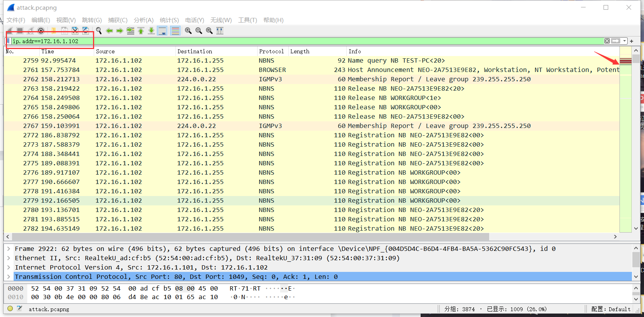Click the packet list vertical scrollbar thumb
Screen dimensions: 644x317
636,59
